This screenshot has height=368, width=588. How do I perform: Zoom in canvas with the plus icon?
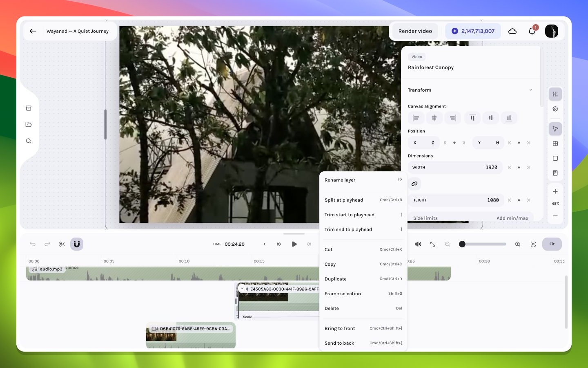[555, 191]
